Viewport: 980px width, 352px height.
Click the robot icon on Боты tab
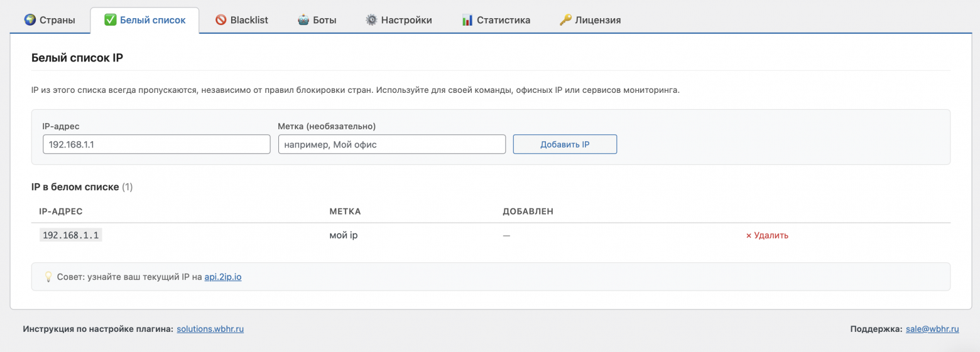(303, 20)
